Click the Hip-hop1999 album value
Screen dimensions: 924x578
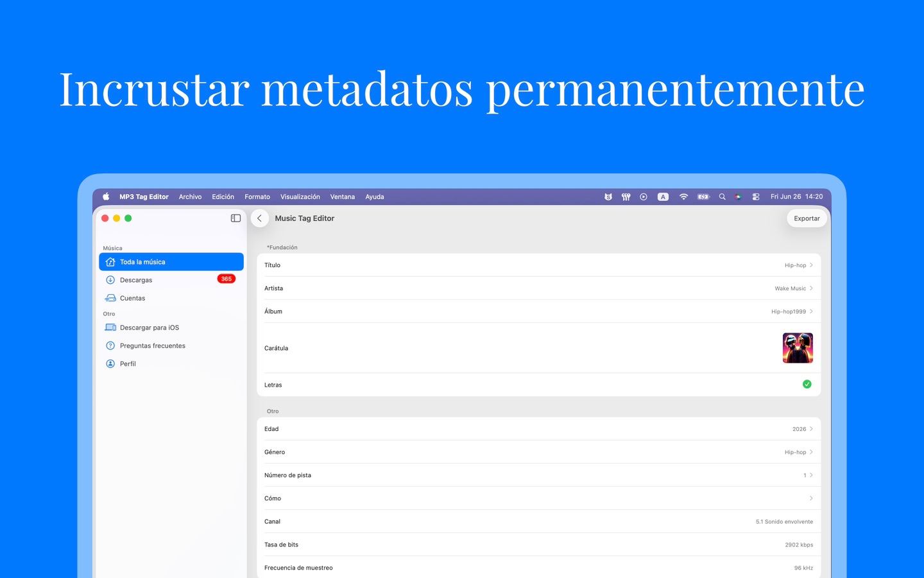[x=789, y=311]
